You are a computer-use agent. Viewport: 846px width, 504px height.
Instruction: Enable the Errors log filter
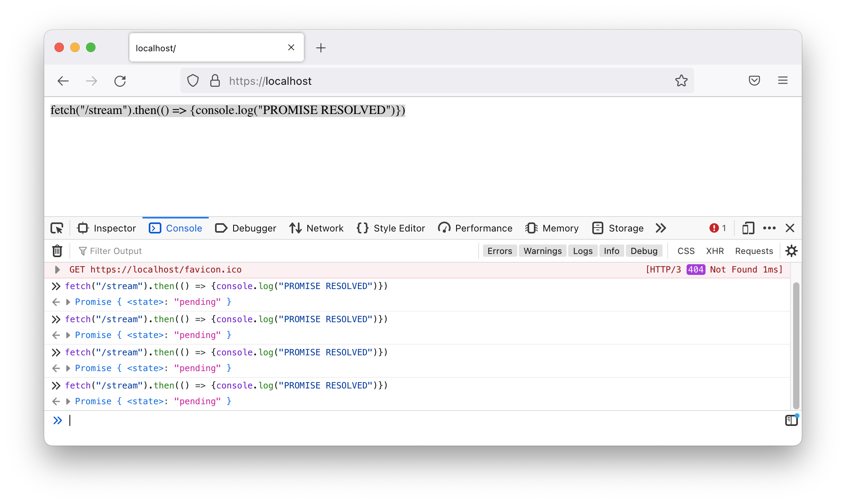500,250
